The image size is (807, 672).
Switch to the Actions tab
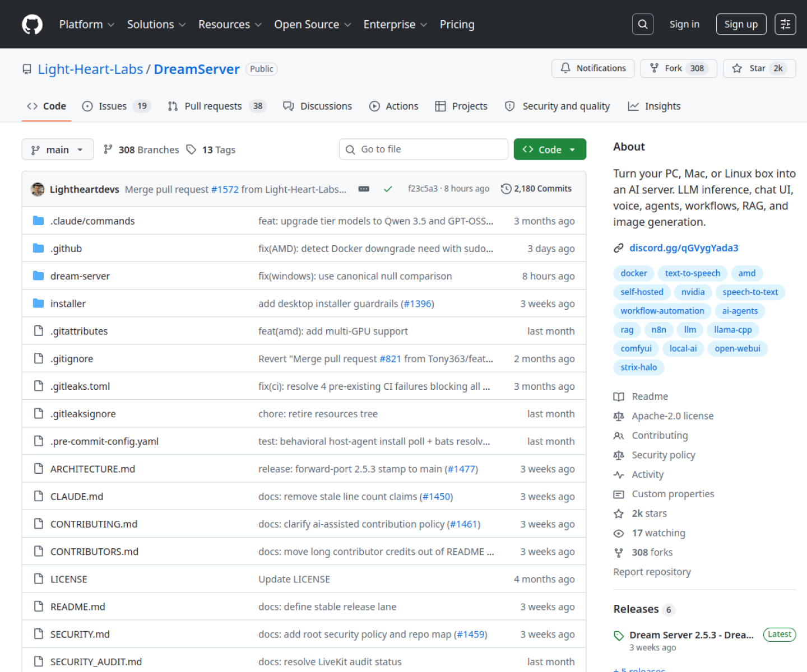tap(393, 106)
